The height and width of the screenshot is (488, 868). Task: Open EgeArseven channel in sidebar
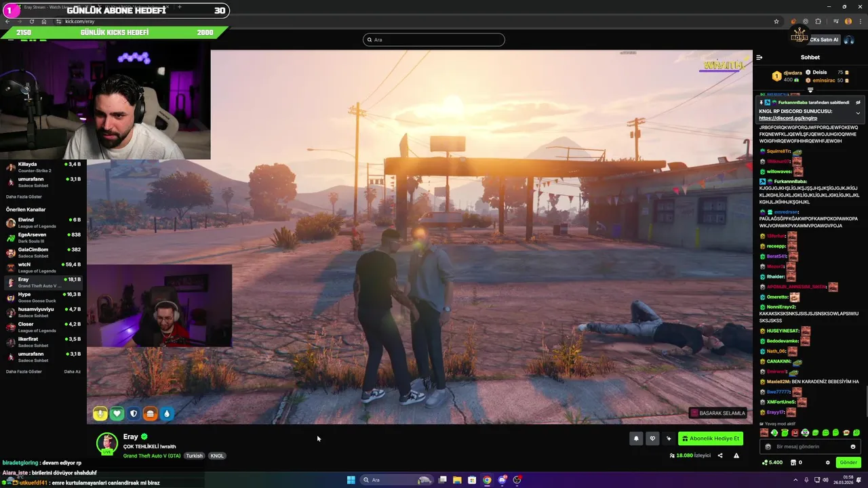(x=43, y=237)
